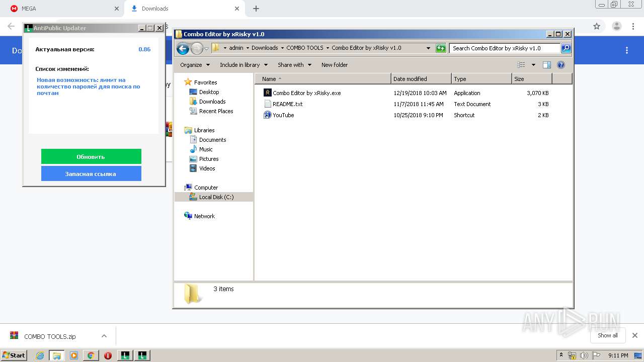Close the download shelf
The width and height of the screenshot is (644, 362).
(x=635, y=335)
